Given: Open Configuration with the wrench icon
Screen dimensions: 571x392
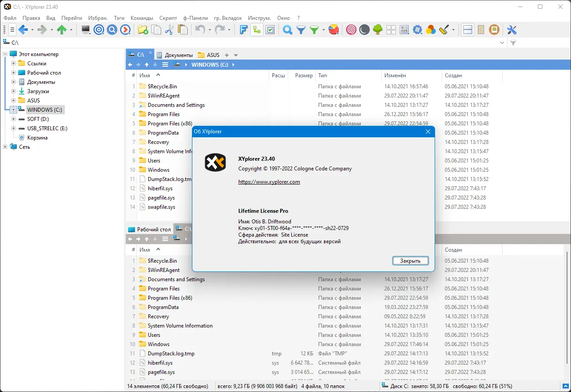Looking at the screenshot, I should [512, 30].
